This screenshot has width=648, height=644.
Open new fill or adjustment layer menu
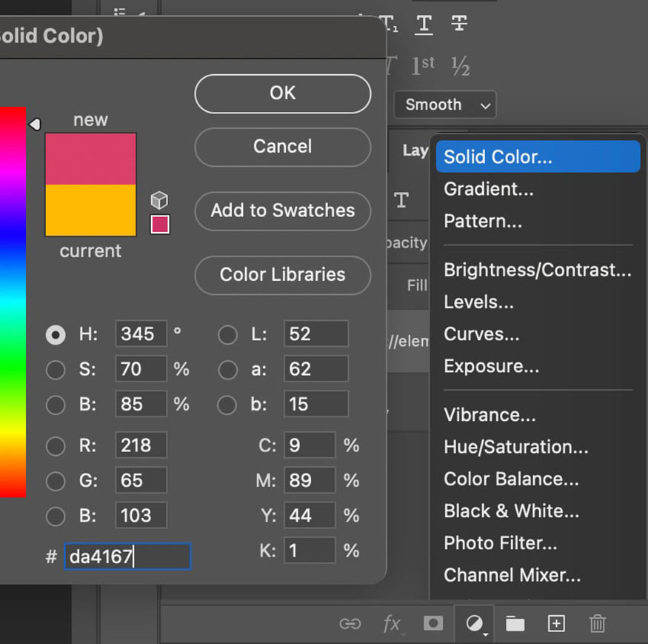[475, 623]
